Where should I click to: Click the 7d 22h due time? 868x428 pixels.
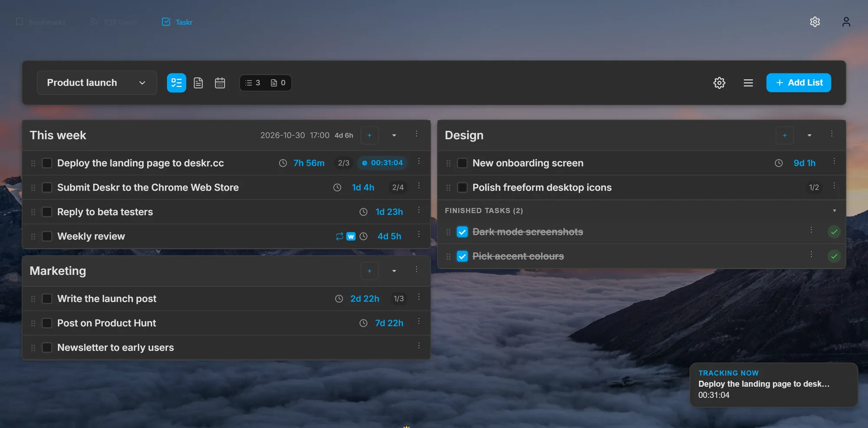(389, 323)
